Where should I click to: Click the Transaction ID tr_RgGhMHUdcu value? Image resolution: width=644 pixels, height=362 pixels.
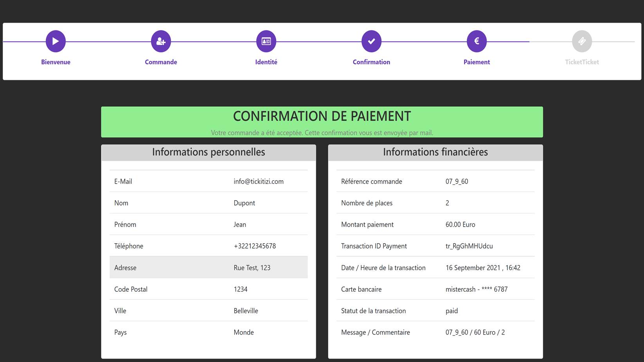pos(469,246)
